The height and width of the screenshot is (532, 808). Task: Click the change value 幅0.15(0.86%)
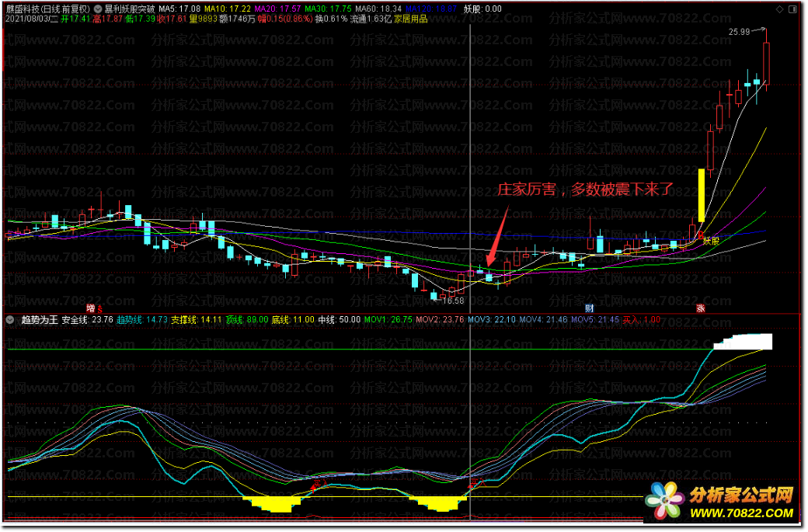click(x=285, y=19)
